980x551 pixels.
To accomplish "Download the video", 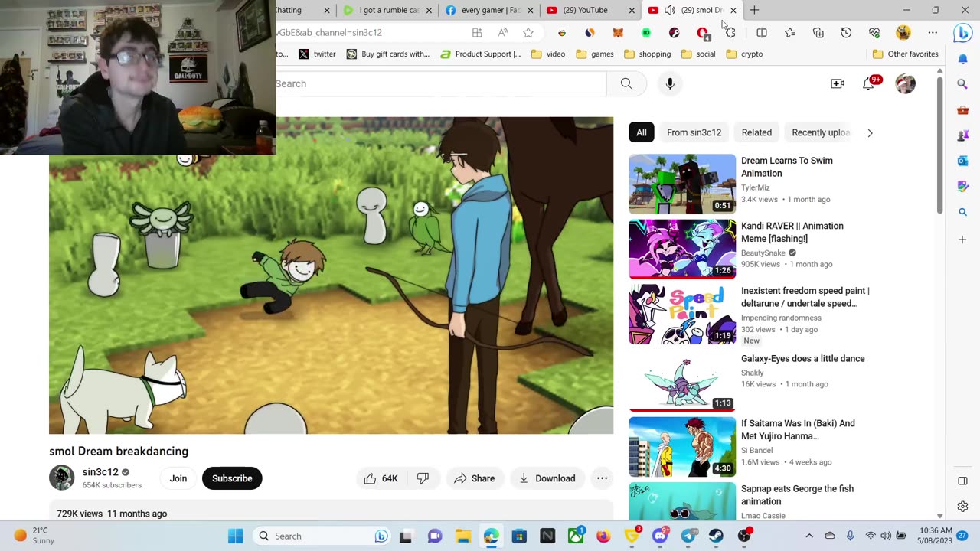I will pyautogui.click(x=547, y=478).
